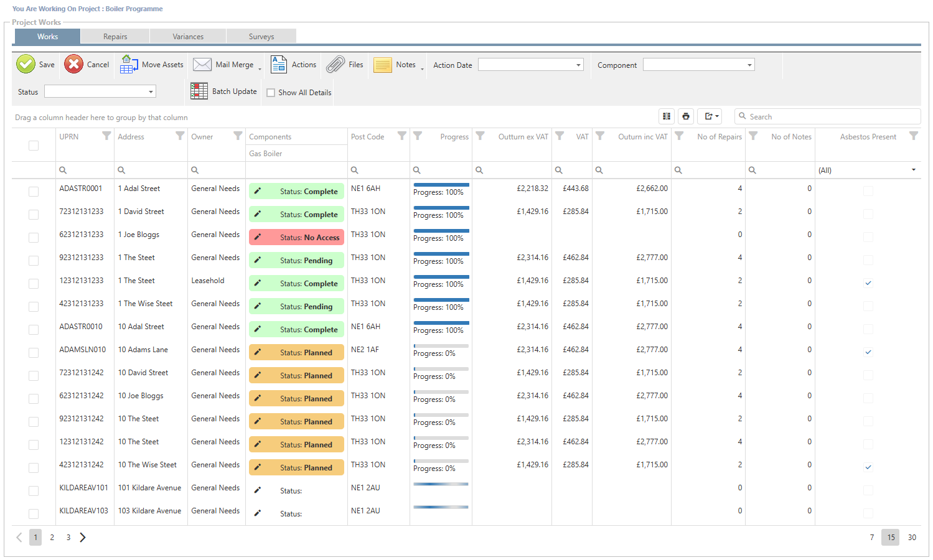Viewport: 933px width, 560px height.
Task: Expand the Component dropdown
Action: (x=749, y=65)
